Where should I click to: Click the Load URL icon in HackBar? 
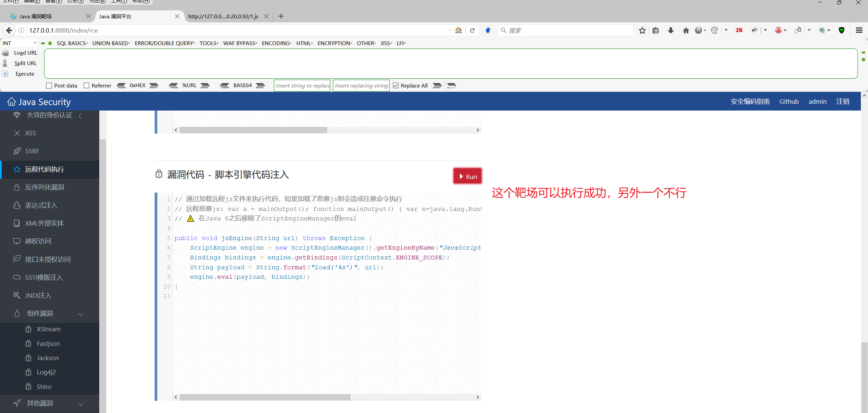click(x=5, y=53)
